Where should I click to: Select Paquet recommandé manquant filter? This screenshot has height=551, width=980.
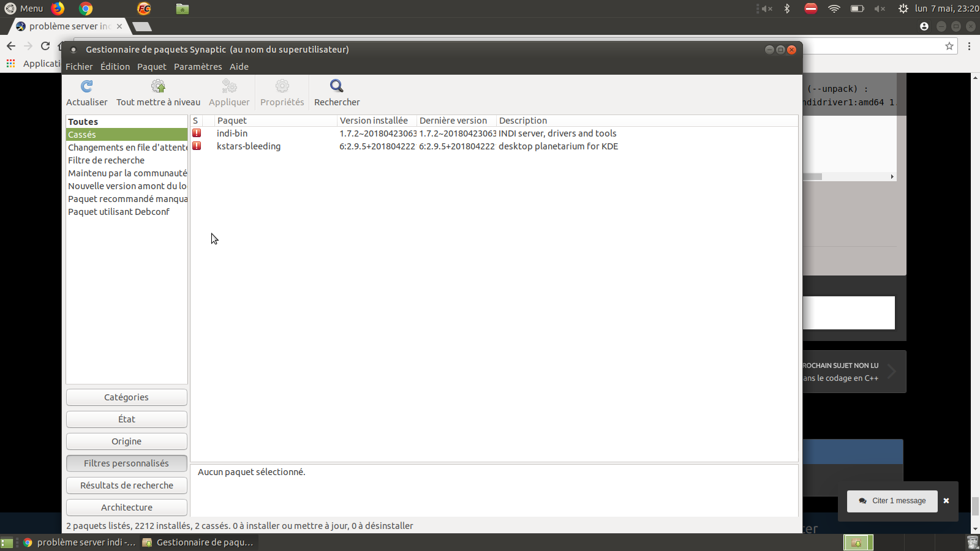(127, 199)
